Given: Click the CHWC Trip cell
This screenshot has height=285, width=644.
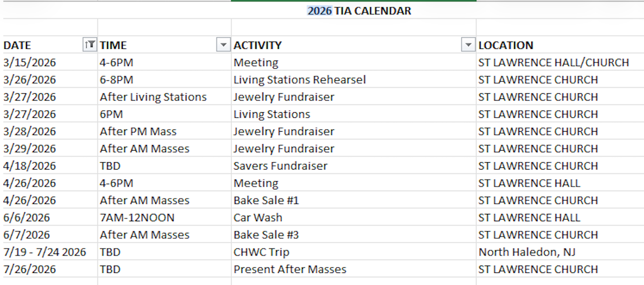Looking at the screenshot, I should coord(261,252).
